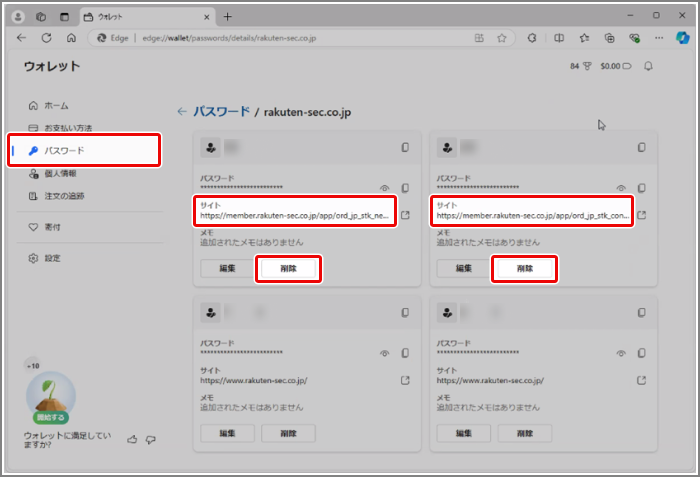Click the パスワード breadcrumb link

221,111
